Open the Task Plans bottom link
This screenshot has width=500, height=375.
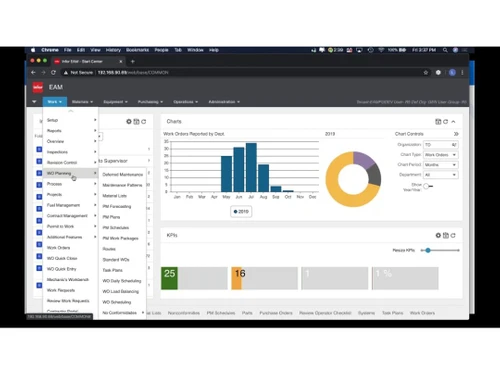[x=392, y=313]
